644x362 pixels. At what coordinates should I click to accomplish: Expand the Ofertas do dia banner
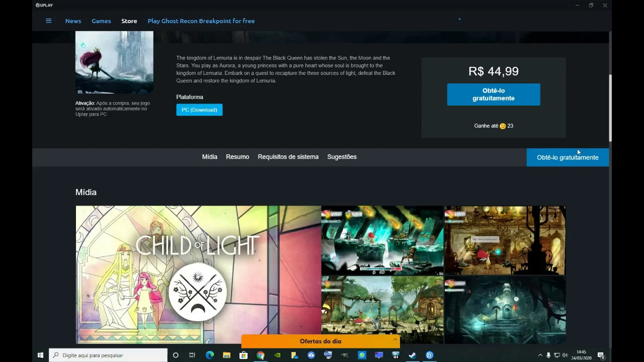pos(320,341)
